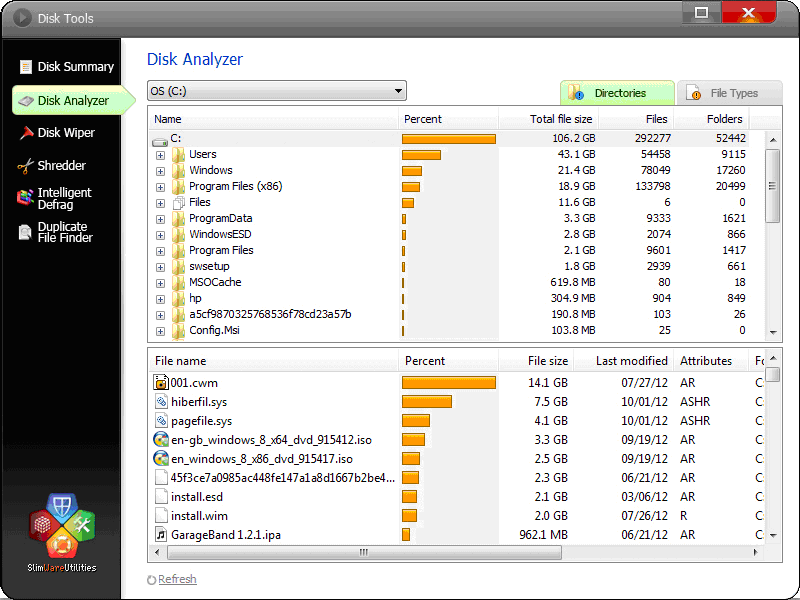Click the Intelligent Defrag icon

(25, 197)
